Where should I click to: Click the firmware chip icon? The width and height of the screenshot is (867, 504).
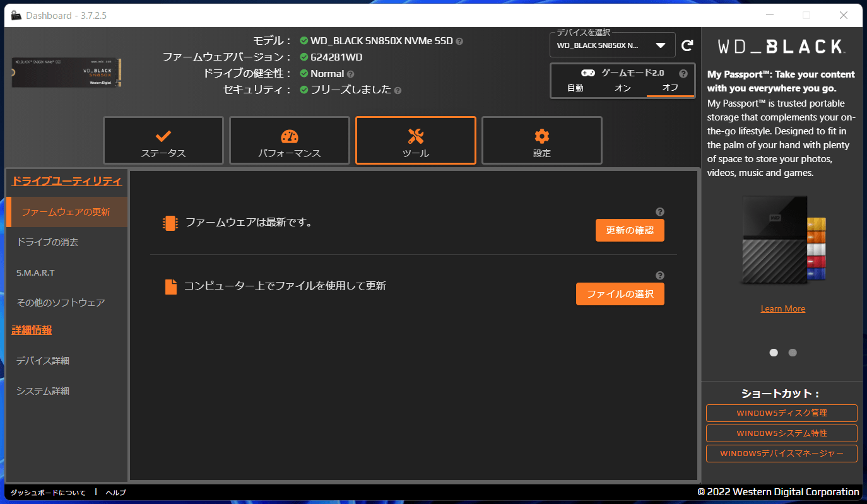[170, 223]
